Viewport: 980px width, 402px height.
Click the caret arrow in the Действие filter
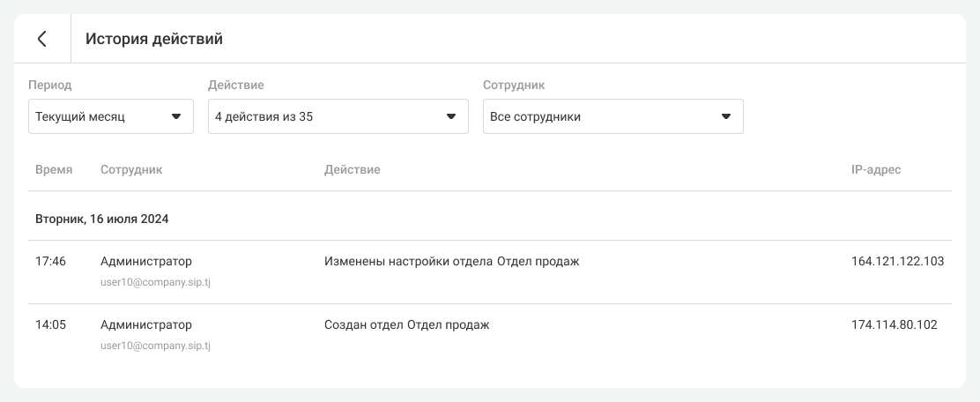point(450,116)
